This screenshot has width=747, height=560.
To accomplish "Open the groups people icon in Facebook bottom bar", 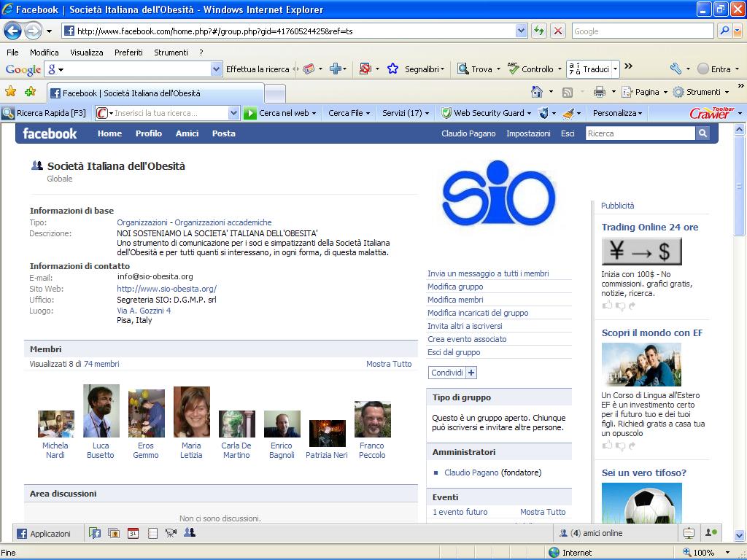I will click(x=190, y=533).
